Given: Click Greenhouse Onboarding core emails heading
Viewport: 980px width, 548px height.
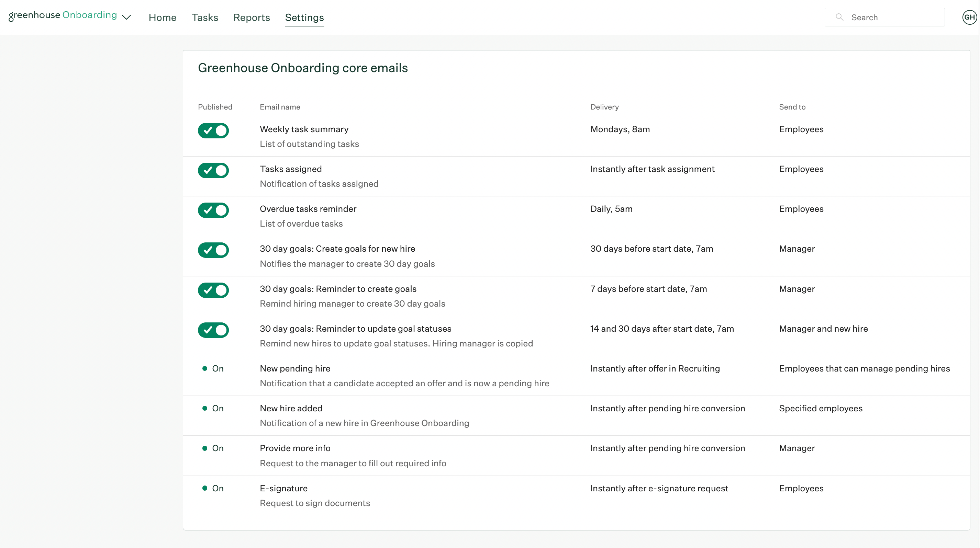Looking at the screenshot, I should click(303, 68).
